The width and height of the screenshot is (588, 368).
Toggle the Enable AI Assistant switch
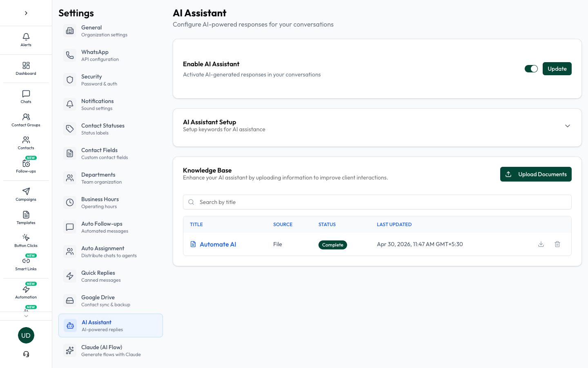[531, 69]
